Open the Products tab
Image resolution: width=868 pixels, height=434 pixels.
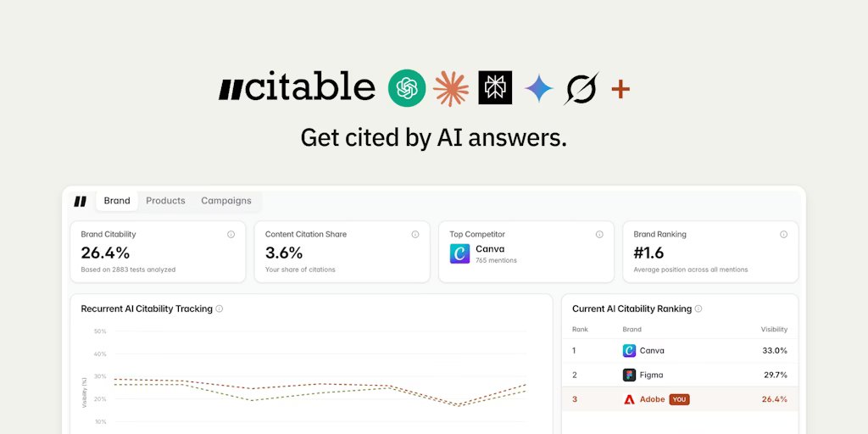[x=165, y=201]
